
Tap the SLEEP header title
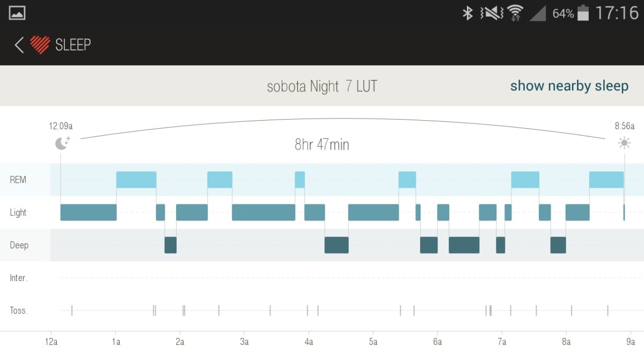[73, 45]
